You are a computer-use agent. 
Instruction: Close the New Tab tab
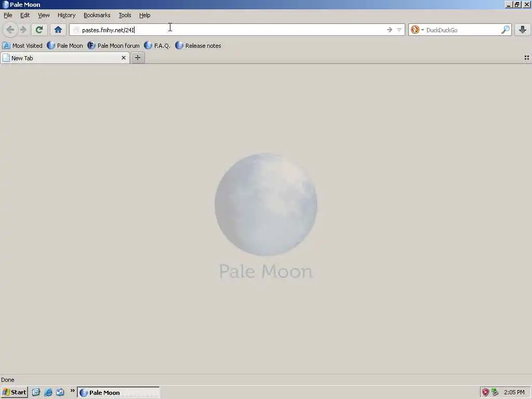pyautogui.click(x=124, y=58)
